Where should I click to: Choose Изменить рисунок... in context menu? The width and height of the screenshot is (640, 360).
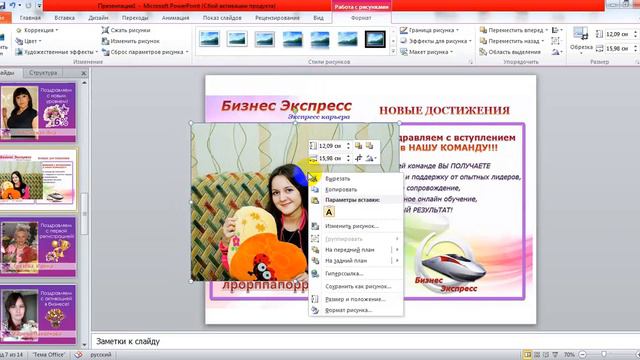point(356,226)
